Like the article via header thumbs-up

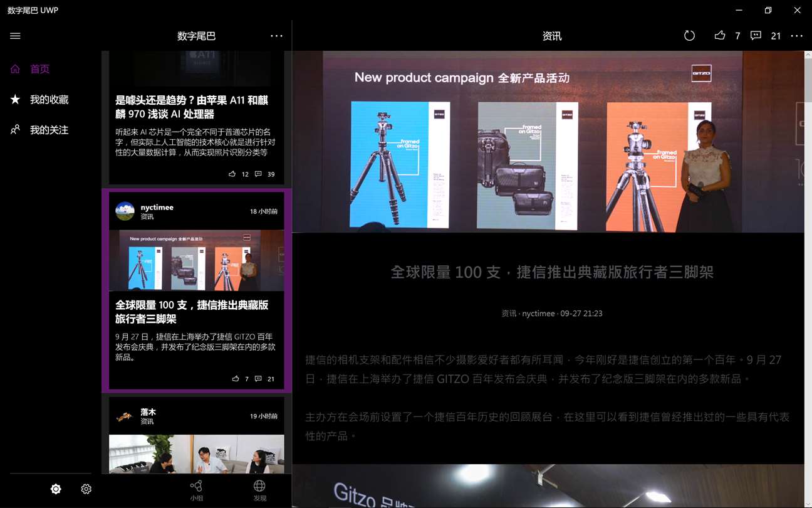(x=719, y=36)
